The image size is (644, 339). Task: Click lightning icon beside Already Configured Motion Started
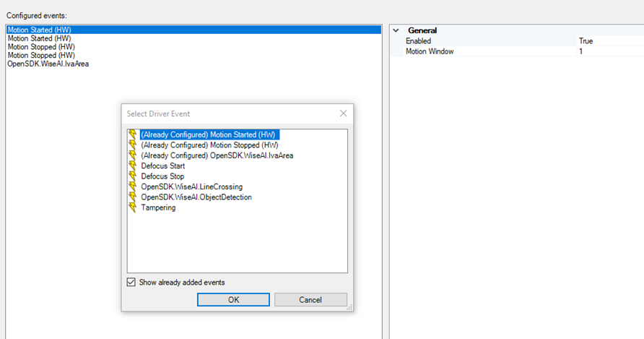coord(133,134)
